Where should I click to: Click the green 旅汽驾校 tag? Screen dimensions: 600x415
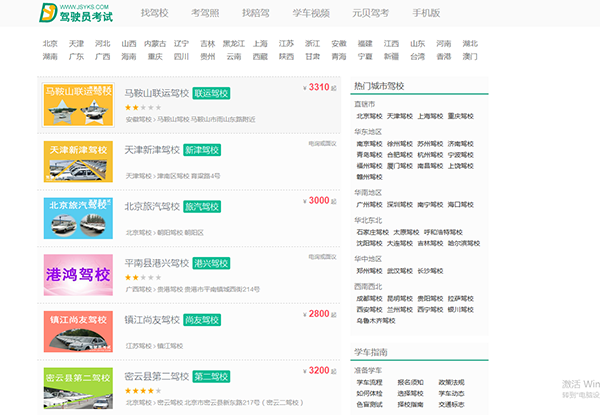pos(202,207)
